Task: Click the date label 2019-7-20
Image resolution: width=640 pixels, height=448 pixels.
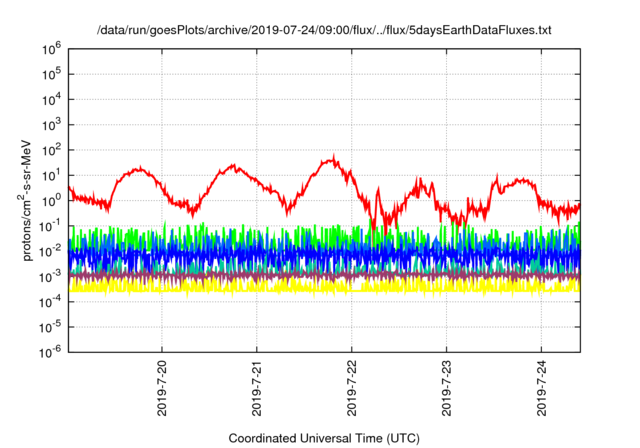Action: 162,388
